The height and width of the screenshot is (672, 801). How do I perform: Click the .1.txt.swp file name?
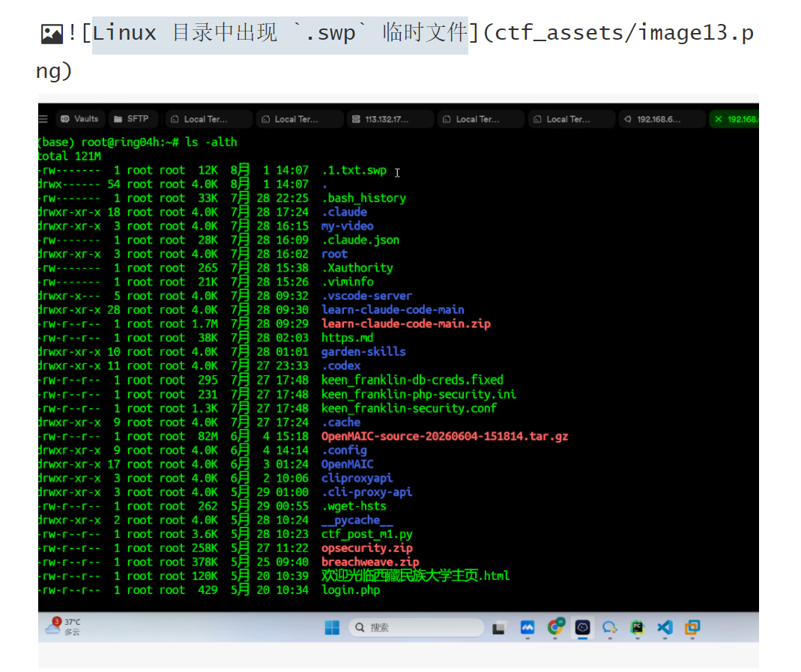[x=354, y=171]
